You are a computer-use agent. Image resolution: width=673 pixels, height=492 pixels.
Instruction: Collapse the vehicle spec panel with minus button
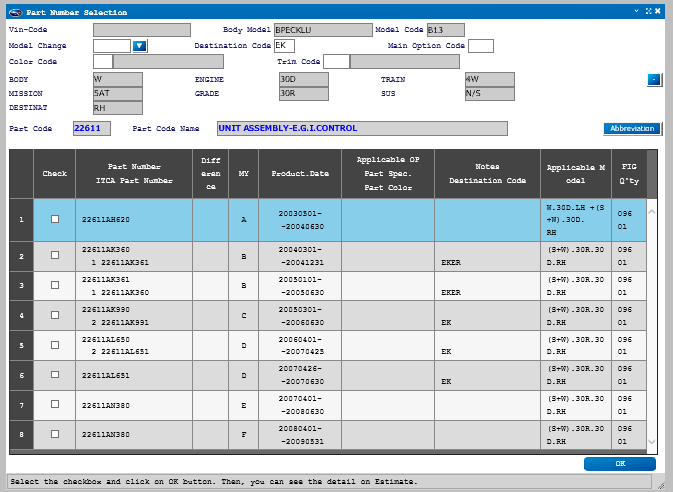(654, 79)
